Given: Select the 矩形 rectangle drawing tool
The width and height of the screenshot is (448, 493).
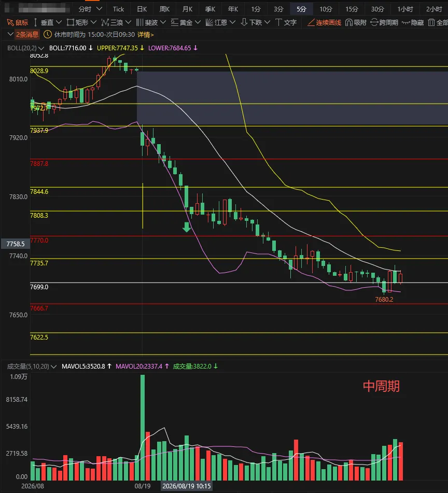Looking at the screenshot, I should click(78, 23).
